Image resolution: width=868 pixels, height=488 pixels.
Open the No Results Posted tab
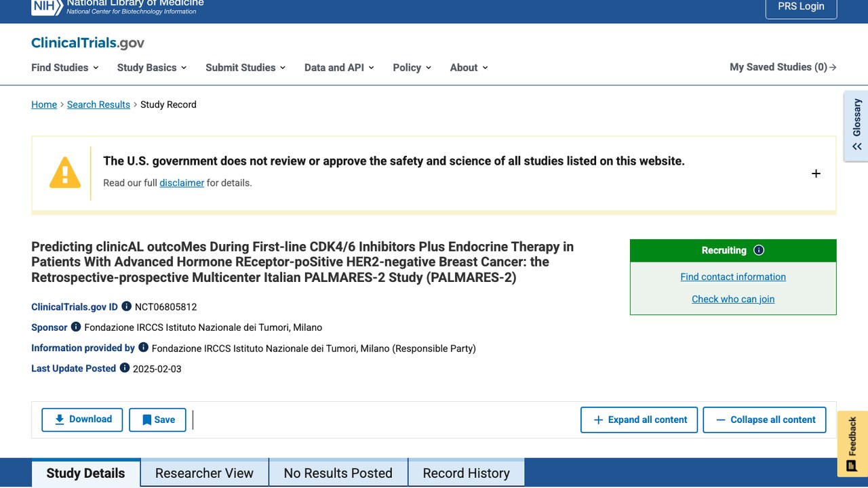[338, 473]
